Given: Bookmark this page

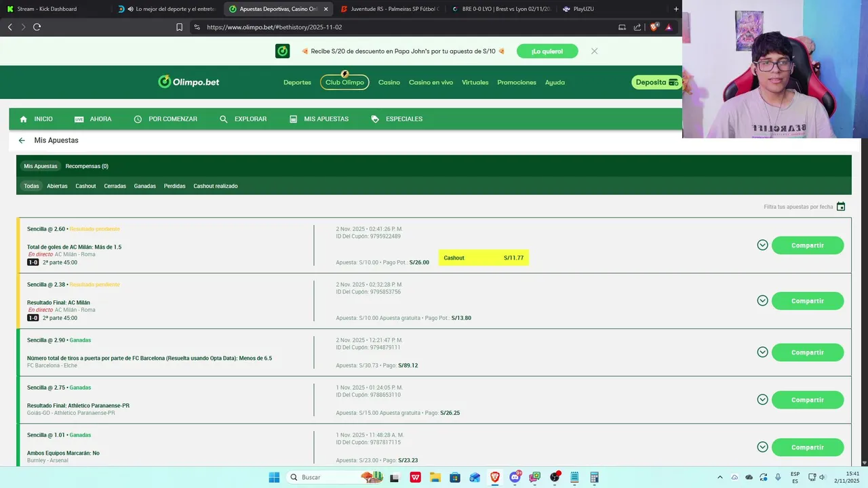Looking at the screenshot, I should pos(179,27).
